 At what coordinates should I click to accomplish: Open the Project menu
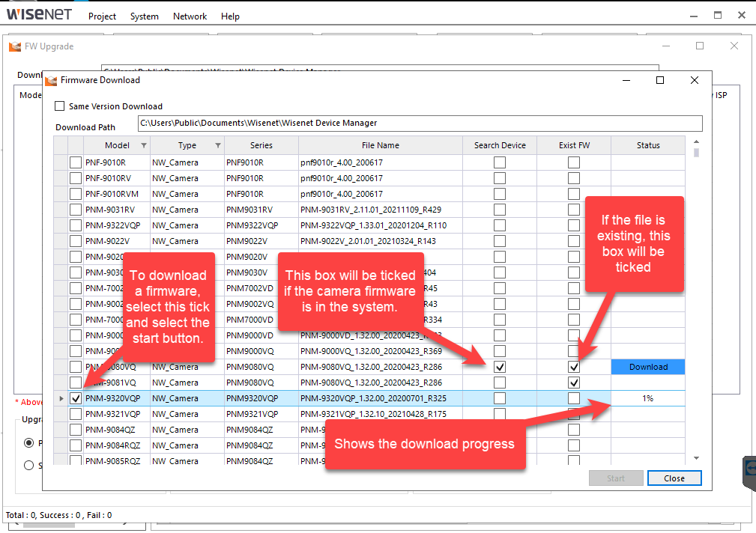click(102, 16)
